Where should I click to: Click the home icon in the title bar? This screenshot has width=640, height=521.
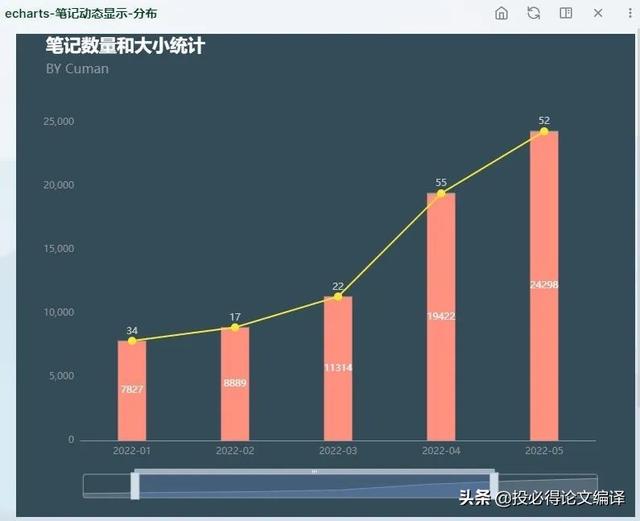[501, 13]
